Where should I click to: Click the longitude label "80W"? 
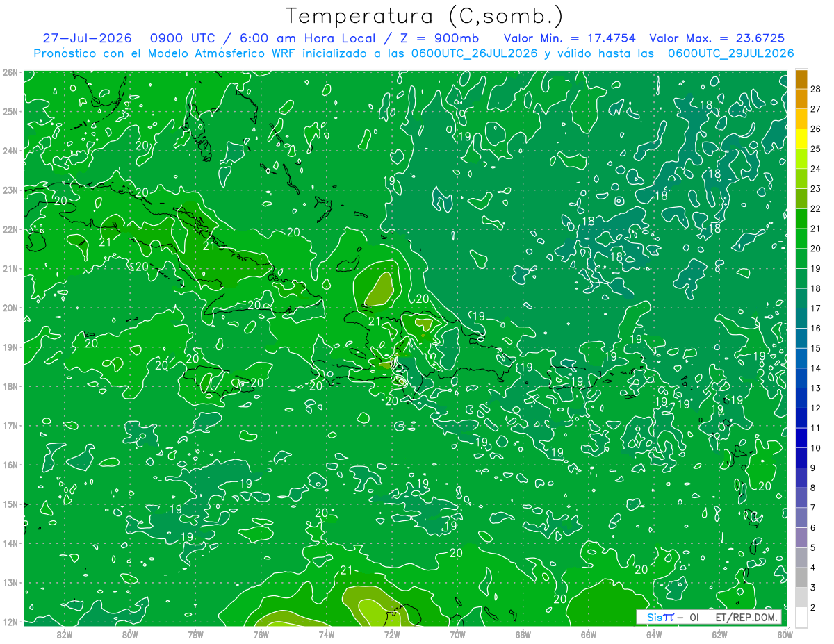pyautogui.click(x=130, y=634)
